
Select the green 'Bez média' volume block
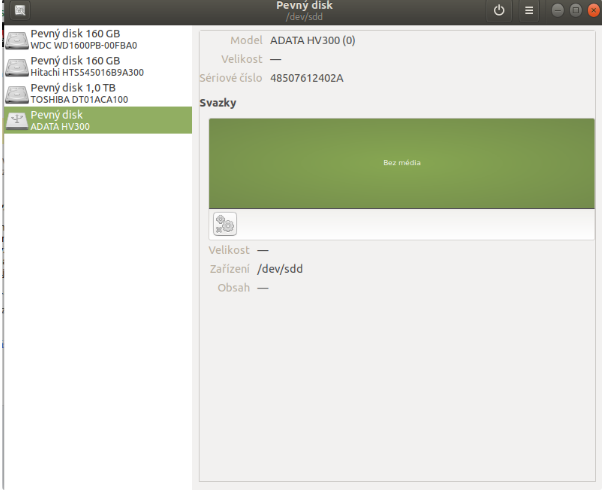(402, 164)
